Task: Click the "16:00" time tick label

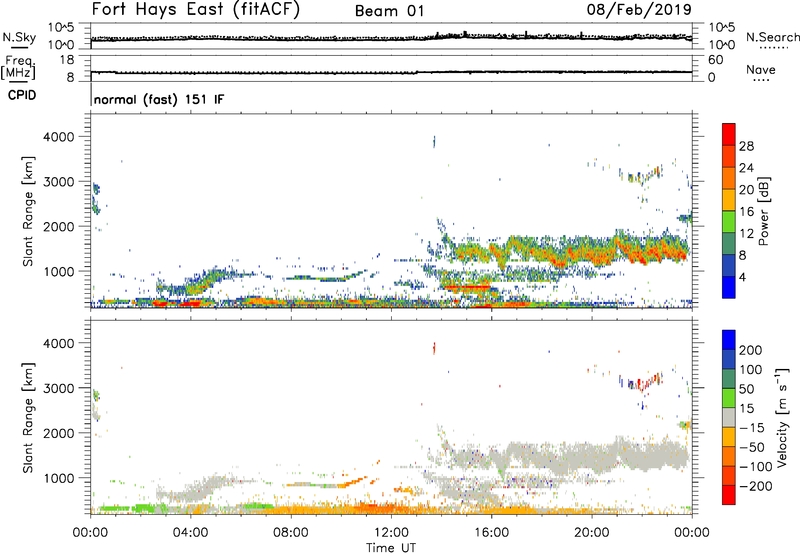Action: tap(491, 533)
